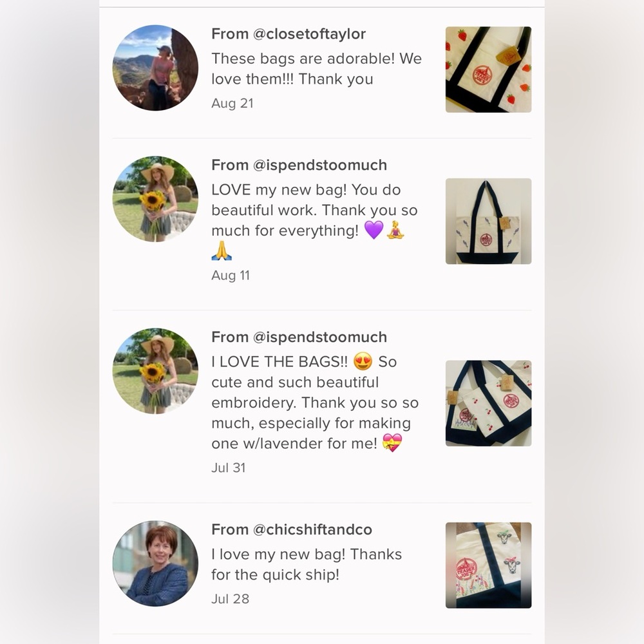Screen dimensions: 644x644
Task: Open chicshiftandco's profile picture
Action: pos(155,563)
